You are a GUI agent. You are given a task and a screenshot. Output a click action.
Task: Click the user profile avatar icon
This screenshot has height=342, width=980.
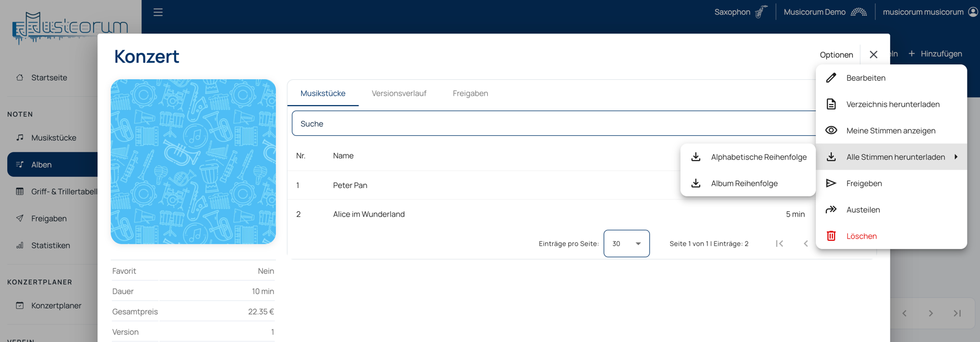tap(973, 12)
